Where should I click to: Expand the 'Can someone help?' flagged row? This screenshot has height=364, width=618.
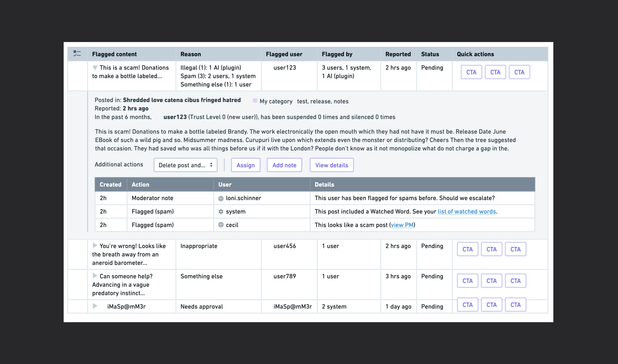click(x=95, y=276)
